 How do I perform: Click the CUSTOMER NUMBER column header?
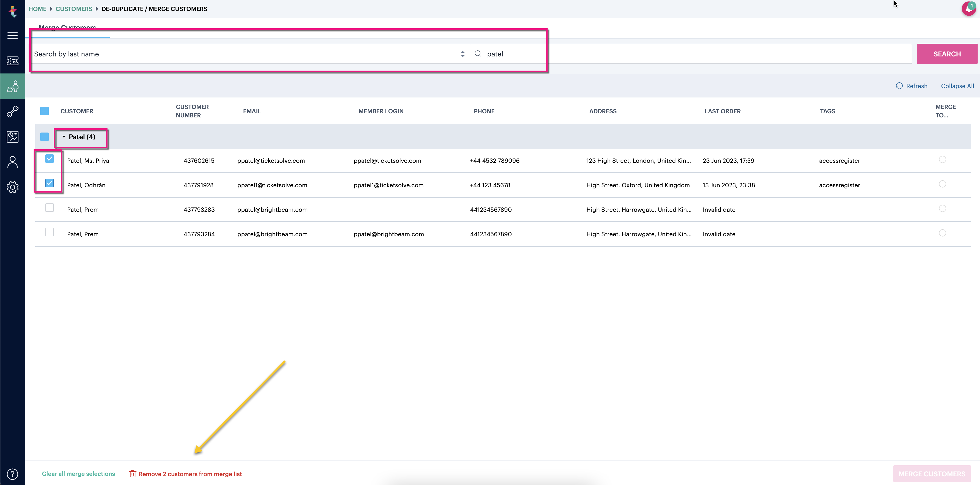click(192, 111)
